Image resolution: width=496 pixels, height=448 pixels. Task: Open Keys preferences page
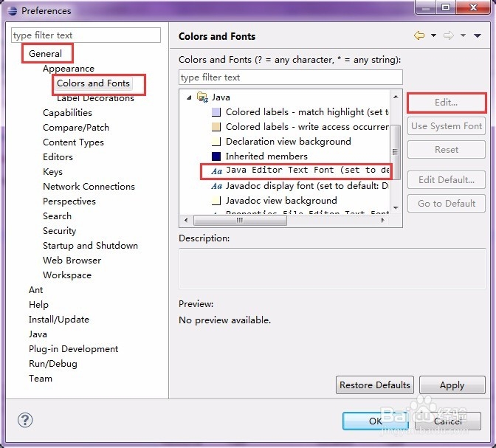[52, 172]
